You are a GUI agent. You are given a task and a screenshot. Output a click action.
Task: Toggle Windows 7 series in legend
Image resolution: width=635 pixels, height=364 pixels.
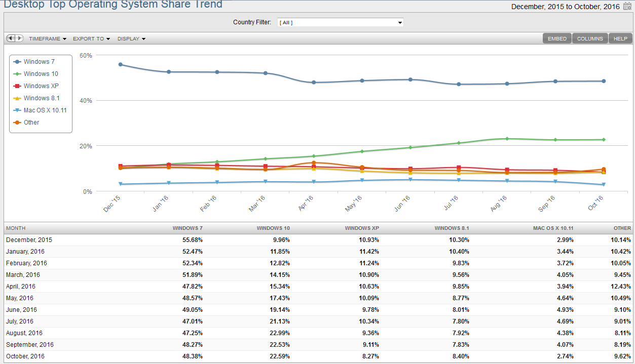tap(34, 61)
